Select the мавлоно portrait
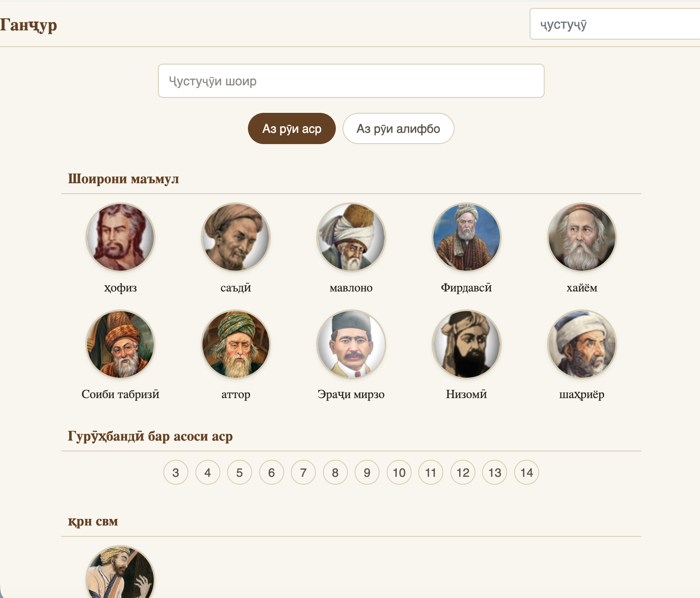 (351, 237)
